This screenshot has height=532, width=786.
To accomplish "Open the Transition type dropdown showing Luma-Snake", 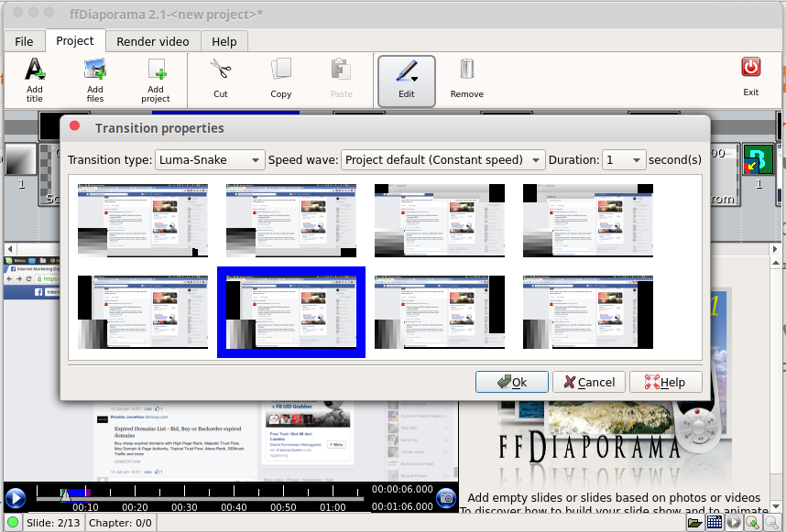I will click(210, 159).
